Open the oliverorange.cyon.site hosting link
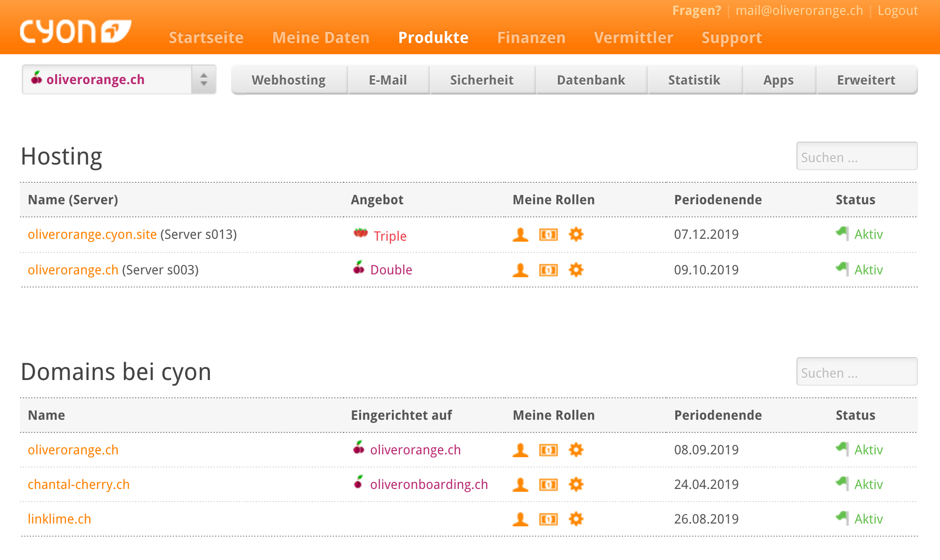Viewport: 940px width, 560px height. click(92, 235)
